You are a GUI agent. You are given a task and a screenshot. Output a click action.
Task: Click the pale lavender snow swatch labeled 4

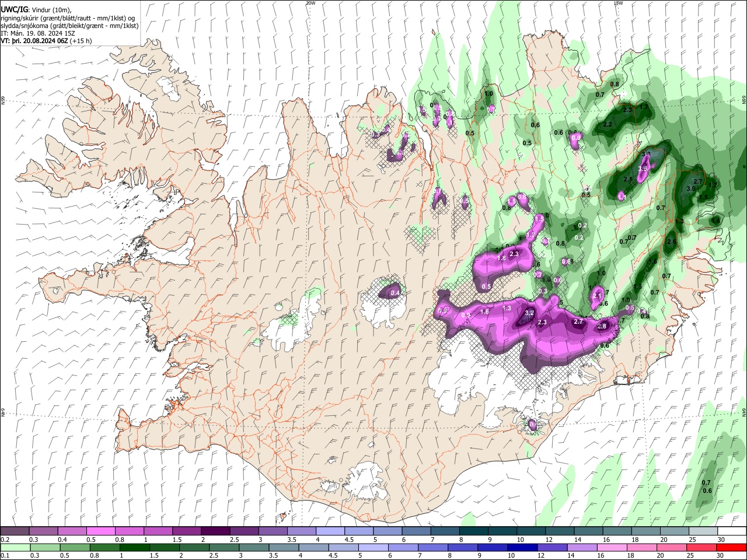[330, 531]
